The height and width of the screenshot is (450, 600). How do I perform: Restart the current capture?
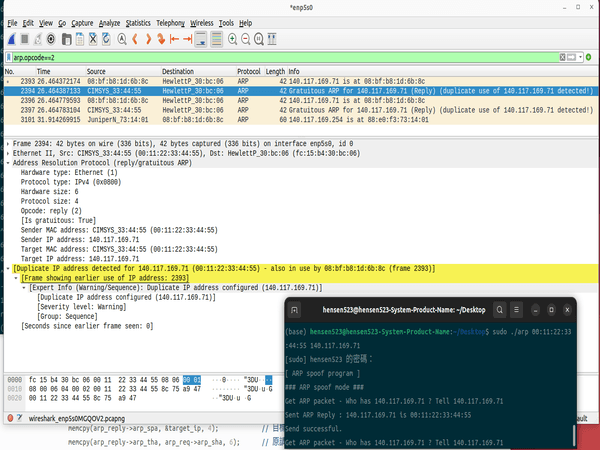pyautogui.click(x=38, y=39)
